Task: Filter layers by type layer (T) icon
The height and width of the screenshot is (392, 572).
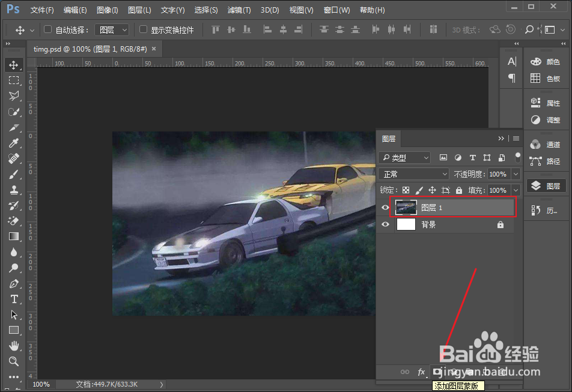Action: click(473, 158)
